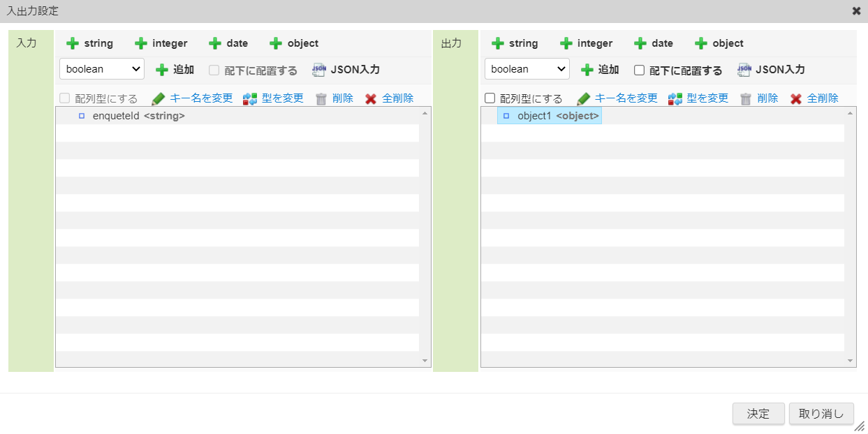
Task: Select the object1 object row
Action: [550, 116]
